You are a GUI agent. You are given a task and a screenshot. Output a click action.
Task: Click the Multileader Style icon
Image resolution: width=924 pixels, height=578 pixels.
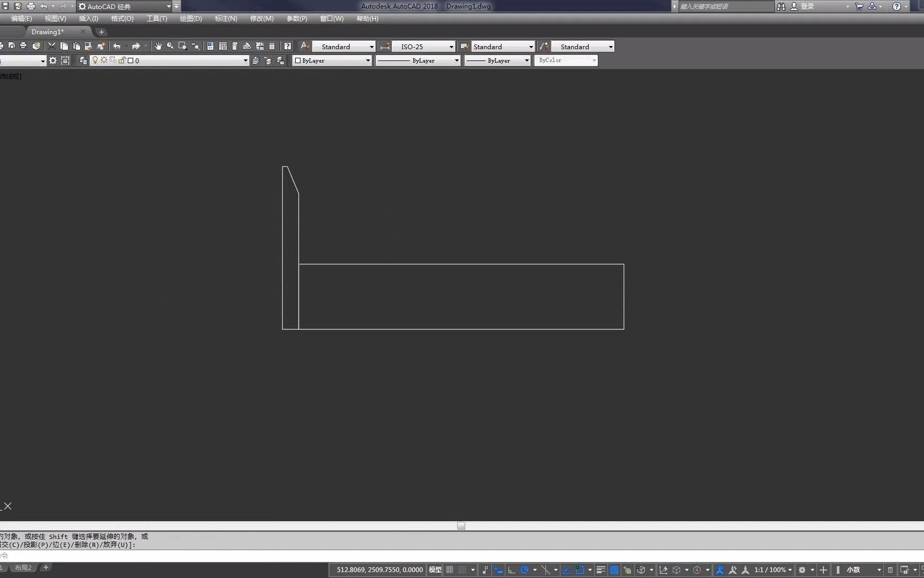544,47
